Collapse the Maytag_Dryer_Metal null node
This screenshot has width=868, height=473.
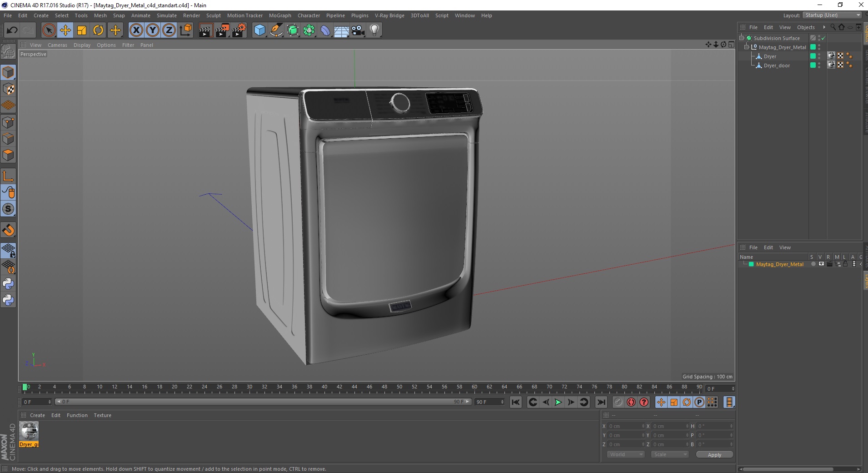[x=746, y=47]
